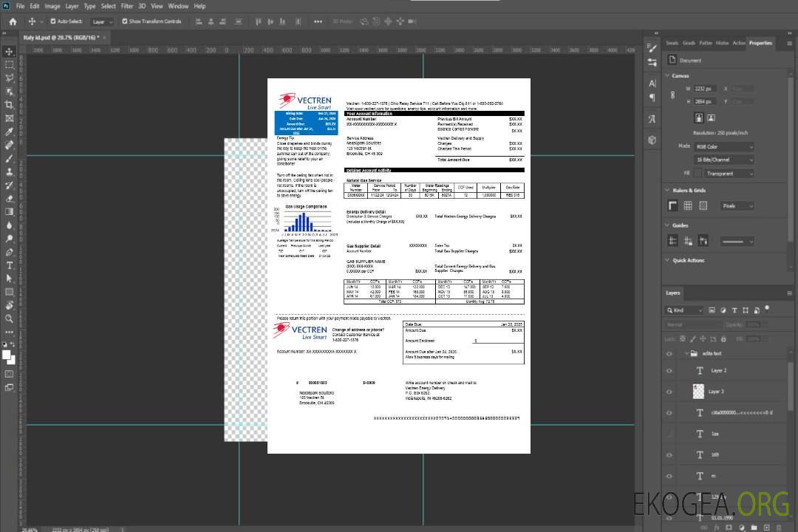Click the foreground color swatch

click(x=7, y=355)
